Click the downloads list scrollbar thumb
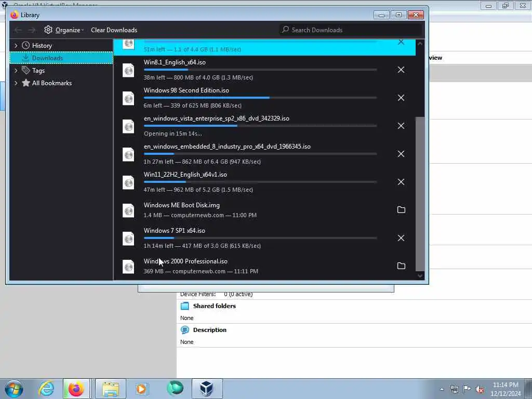This screenshot has width=532, height=399. pyautogui.click(x=420, y=194)
